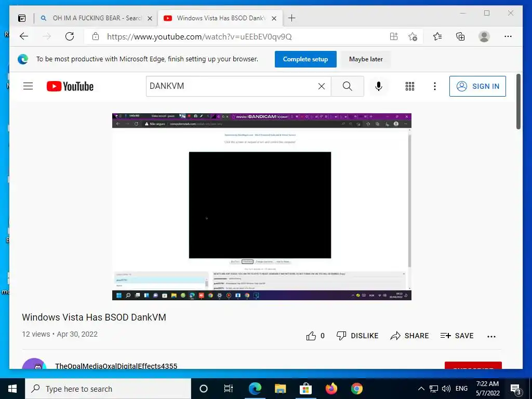Submit the YouTube search with magnifier
532x399 pixels.
point(348,86)
